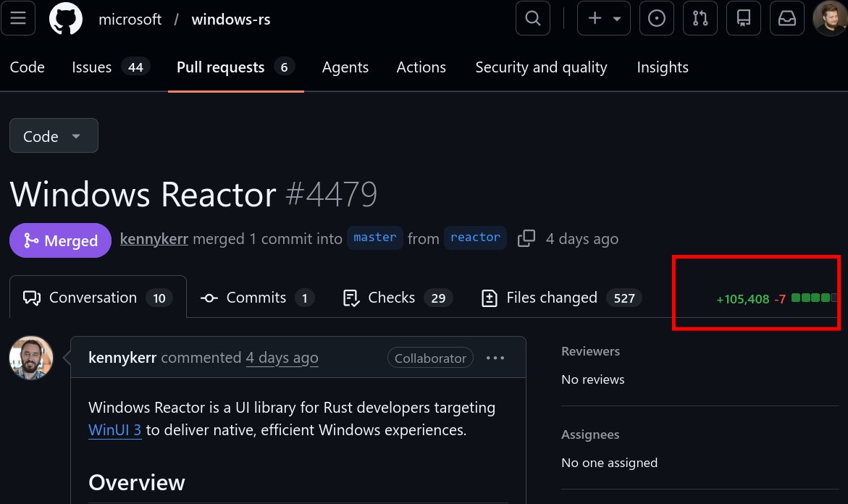Click the +105,408 -7 diffstat
The height and width of the screenshot is (504, 848).
pyautogui.click(x=777, y=298)
